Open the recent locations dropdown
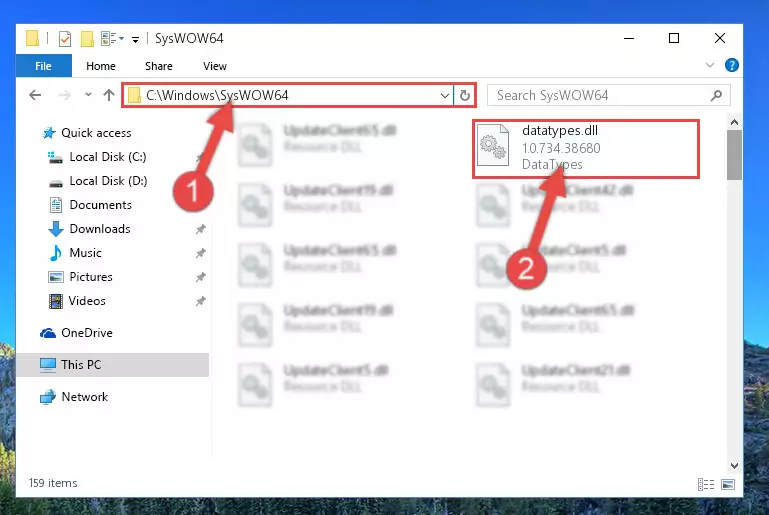This screenshot has height=515, width=769. [88, 94]
